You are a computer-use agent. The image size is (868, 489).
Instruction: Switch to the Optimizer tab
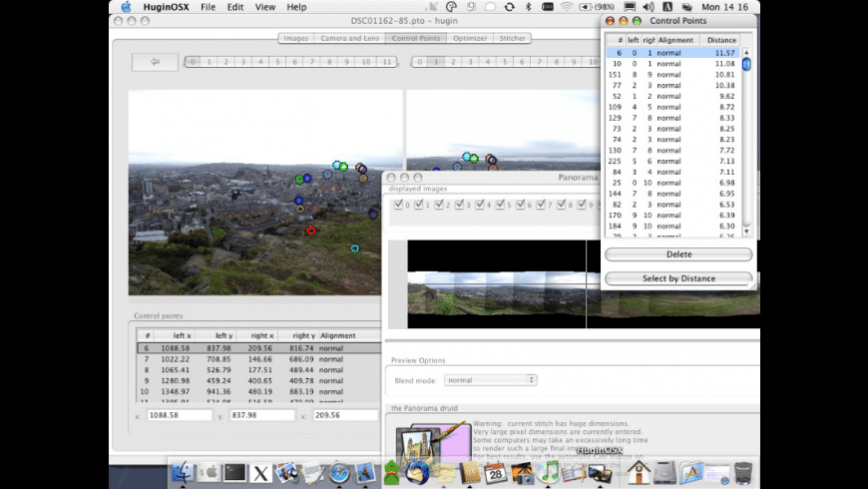[x=469, y=38]
